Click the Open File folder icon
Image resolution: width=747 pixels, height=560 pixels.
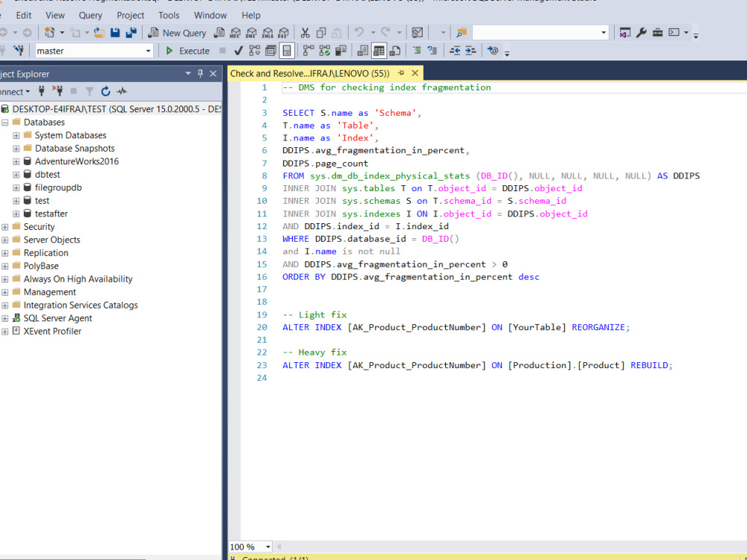click(x=99, y=33)
